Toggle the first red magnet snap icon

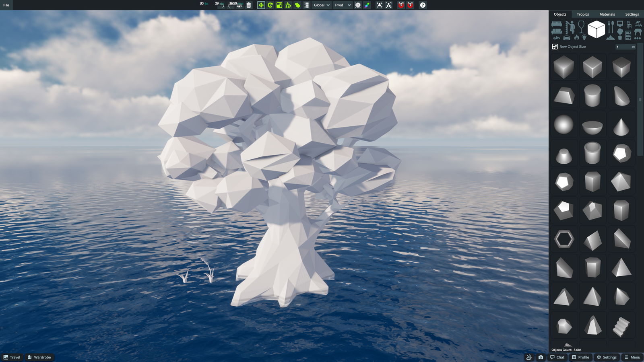click(x=401, y=5)
